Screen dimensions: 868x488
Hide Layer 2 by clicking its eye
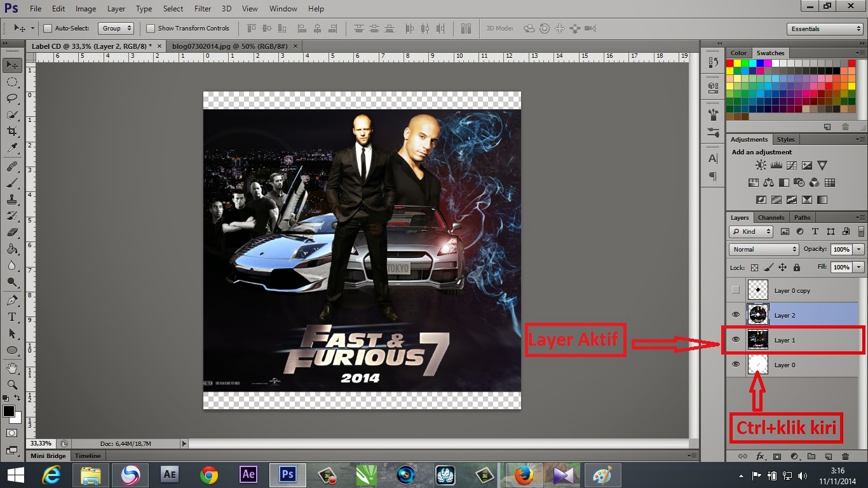point(736,315)
